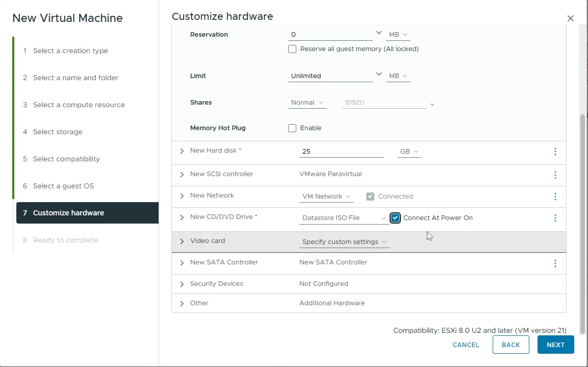Open the VM Network dropdown
Viewport: 588px width, 367px height.
click(326, 197)
